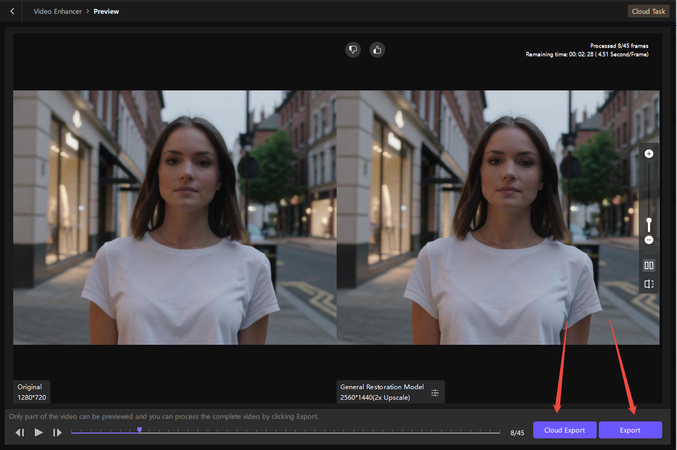Click the zoom slider handle

(649, 221)
